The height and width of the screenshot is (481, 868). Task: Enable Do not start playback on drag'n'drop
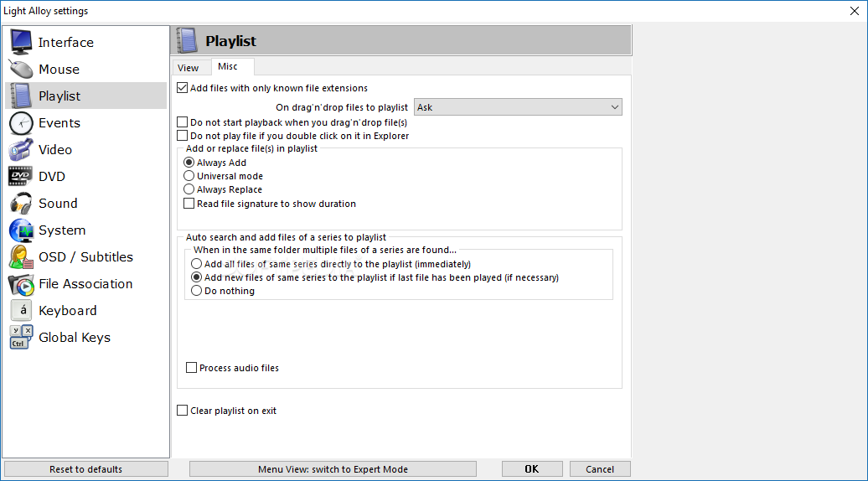pyautogui.click(x=182, y=122)
